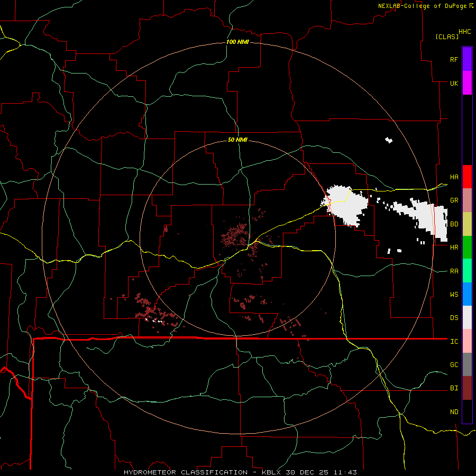Click the [CLAS] units label

click(x=447, y=36)
